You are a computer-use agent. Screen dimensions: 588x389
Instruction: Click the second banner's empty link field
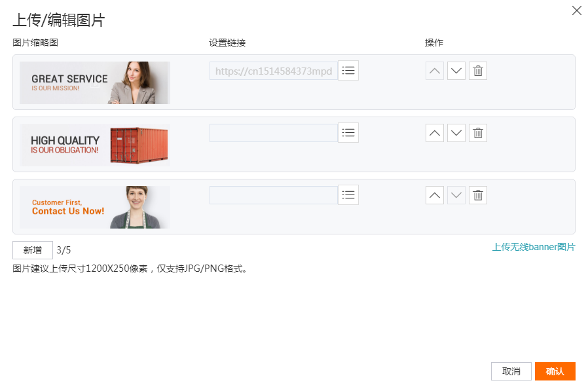tap(273, 132)
